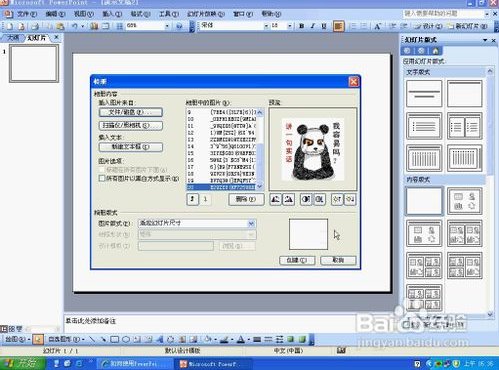This screenshot has width=499, height=370.
Task: Select picture row 20 in album list
Action: [x=221, y=187]
